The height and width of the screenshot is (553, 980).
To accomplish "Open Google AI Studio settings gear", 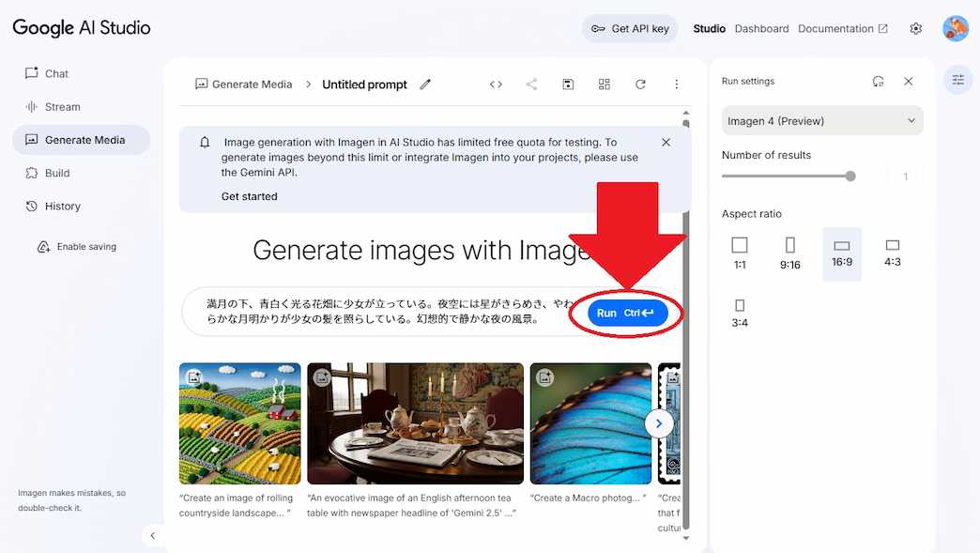I will [915, 28].
